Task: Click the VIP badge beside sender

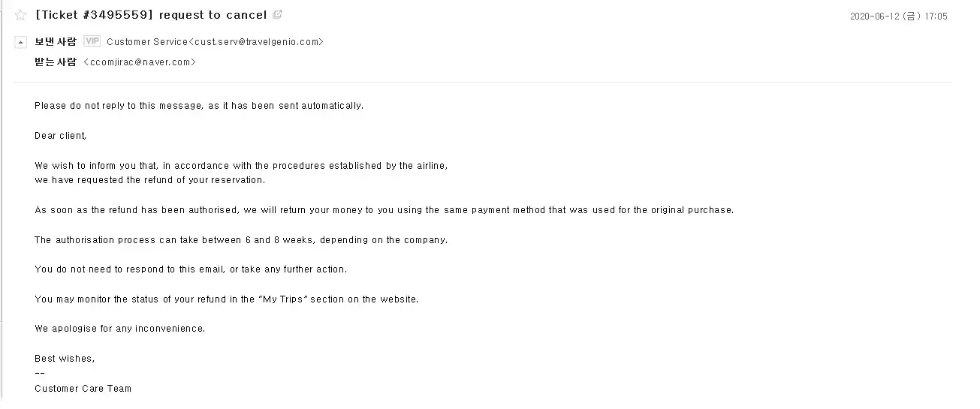Action: [x=92, y=41]
